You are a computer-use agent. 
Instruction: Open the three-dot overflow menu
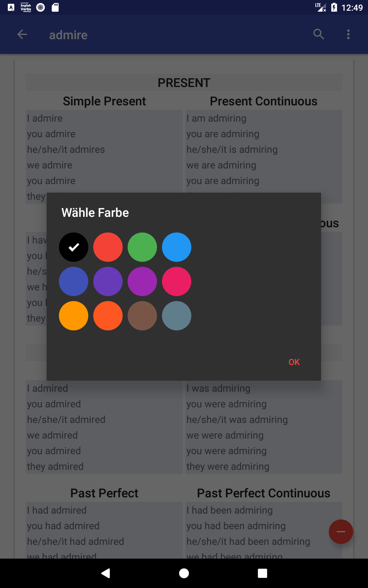tap(348, 34)
